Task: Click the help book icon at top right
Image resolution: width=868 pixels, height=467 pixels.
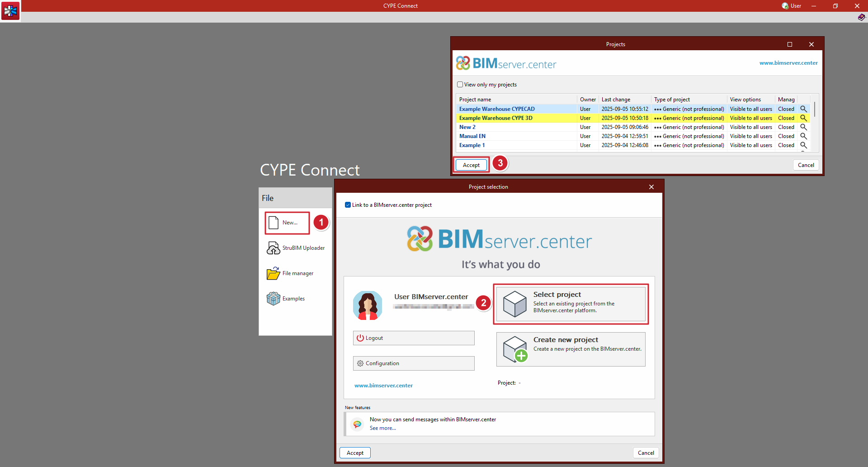Action: pyautogui.click(x=861, y=17)
